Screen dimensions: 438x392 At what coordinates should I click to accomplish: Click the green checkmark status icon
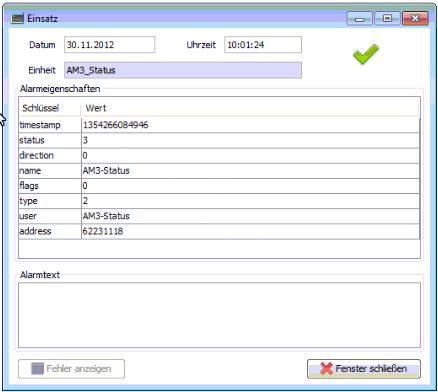point(366,54)
